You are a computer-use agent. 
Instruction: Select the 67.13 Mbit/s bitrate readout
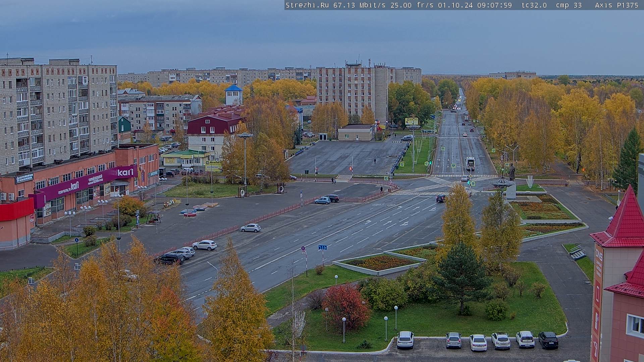[361, 5]
